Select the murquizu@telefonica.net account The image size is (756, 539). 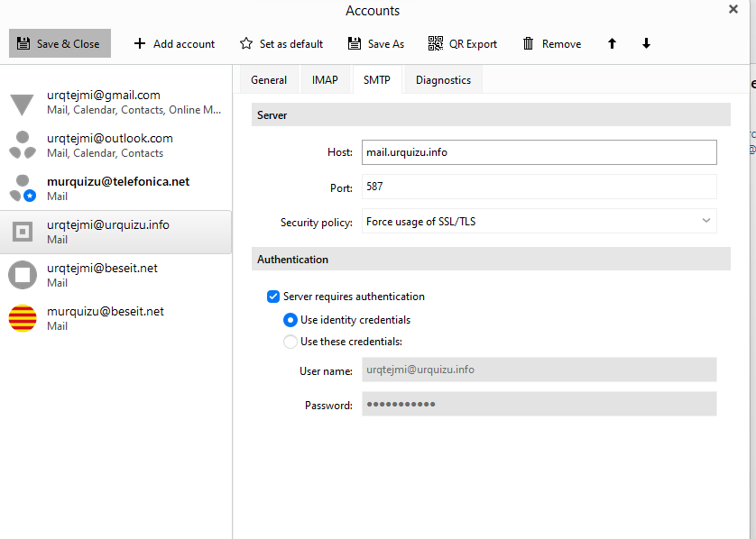click(x=115, y=188)
